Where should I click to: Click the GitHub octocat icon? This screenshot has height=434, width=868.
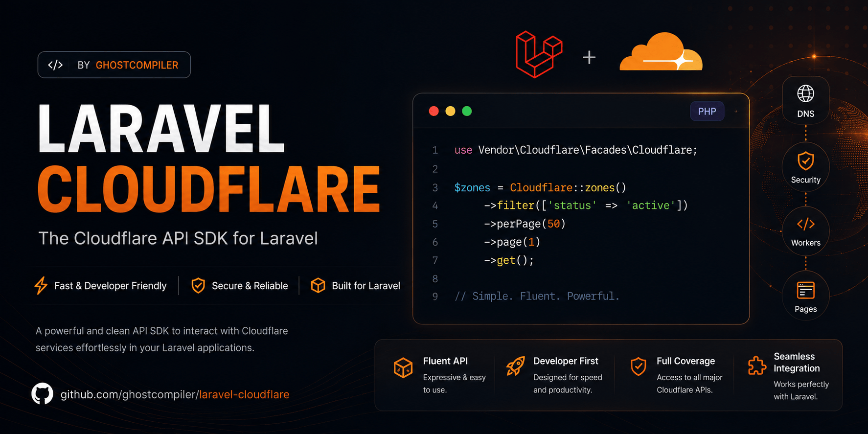pos(42,393)
